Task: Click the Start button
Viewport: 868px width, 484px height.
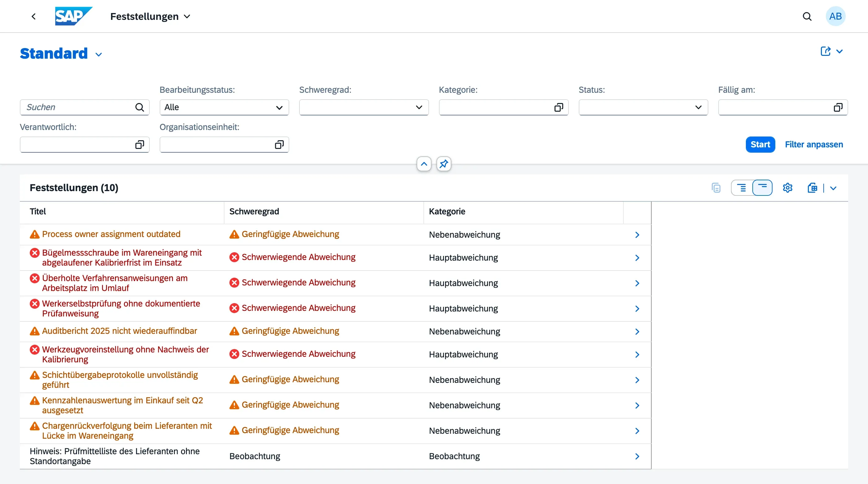Action: coord(760,145)
